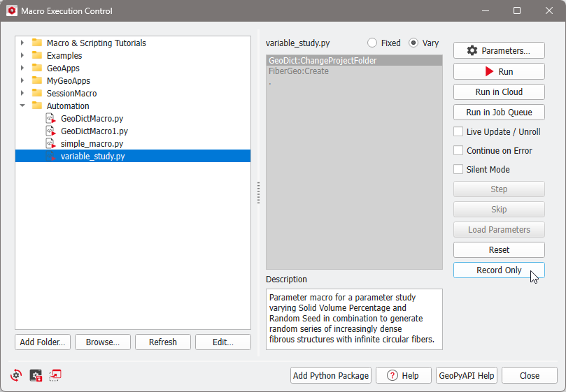Click the variable_study.py script file icon
The height and width of the screenshot is (392, 566).
click(50, 156)
